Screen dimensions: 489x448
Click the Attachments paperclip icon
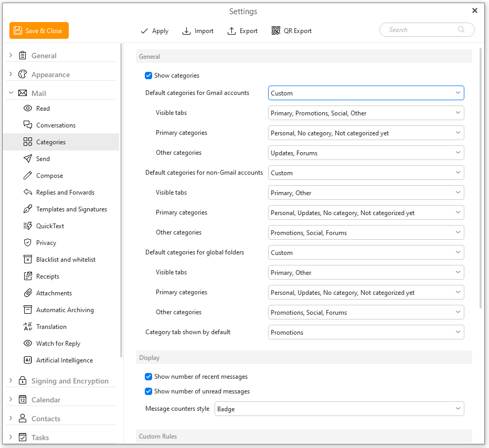tap(28, 293)
